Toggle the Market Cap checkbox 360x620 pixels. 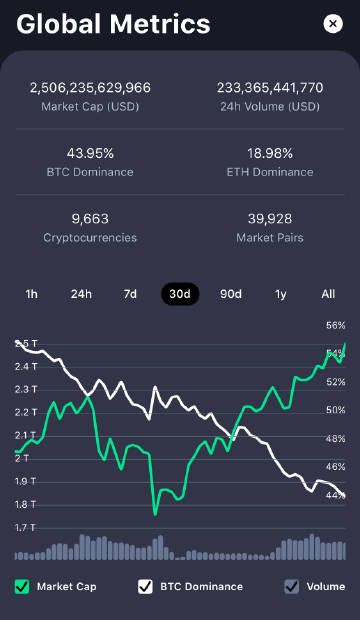[22, 586]
